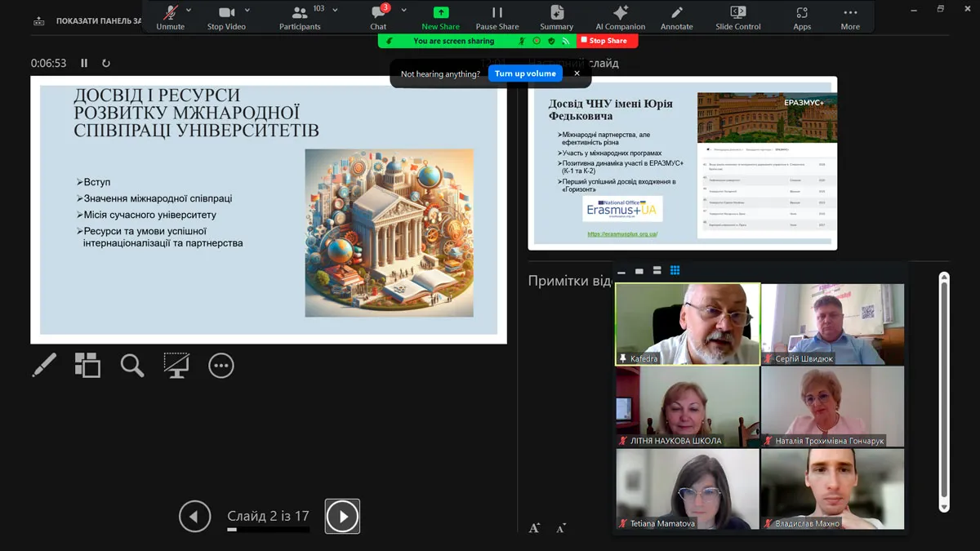Click the Annotate pencil tool
The width and height of the screenshot is (980, 551).
(x=676, y=16)
